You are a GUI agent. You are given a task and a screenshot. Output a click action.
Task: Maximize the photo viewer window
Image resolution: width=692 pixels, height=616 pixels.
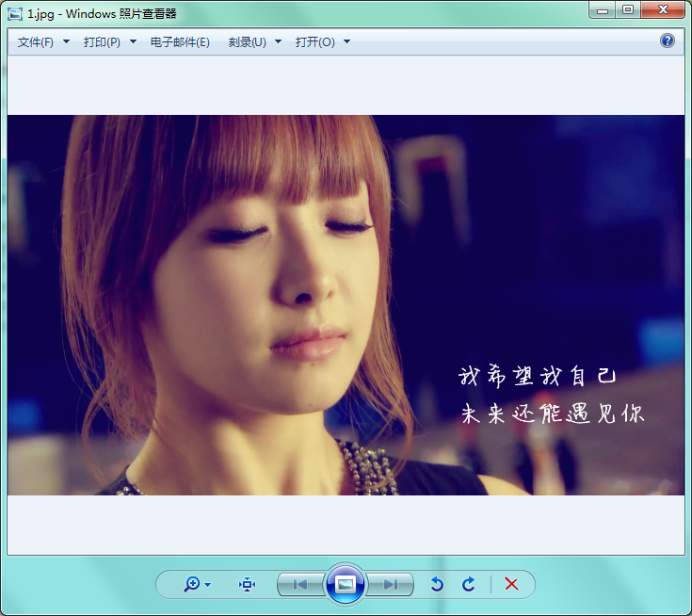[628, 10]
